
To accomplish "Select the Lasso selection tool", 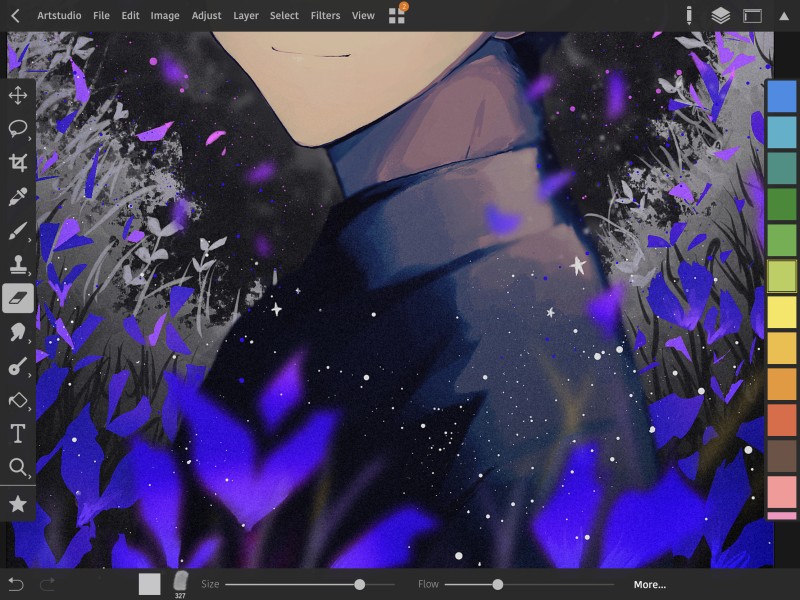I will tap(18, 129).
